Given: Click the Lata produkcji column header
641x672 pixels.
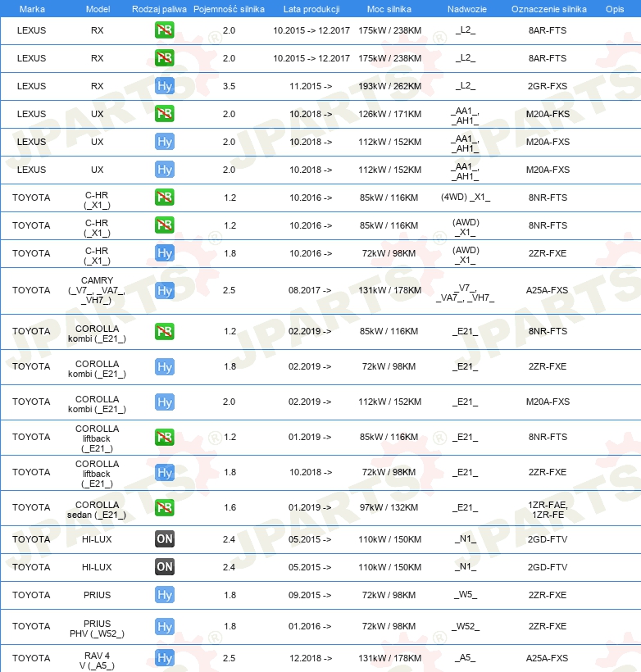Looking at the screenshot, I should click(311, 9).
